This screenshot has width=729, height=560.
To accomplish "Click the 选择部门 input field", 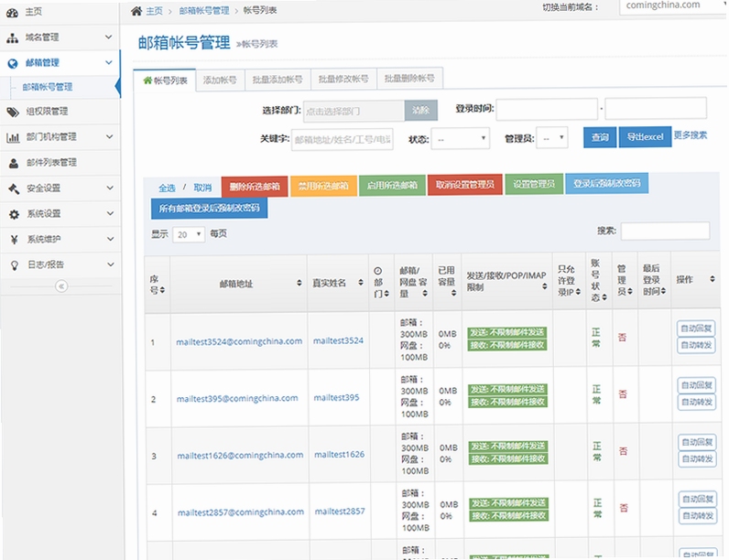I will (354, 111).
